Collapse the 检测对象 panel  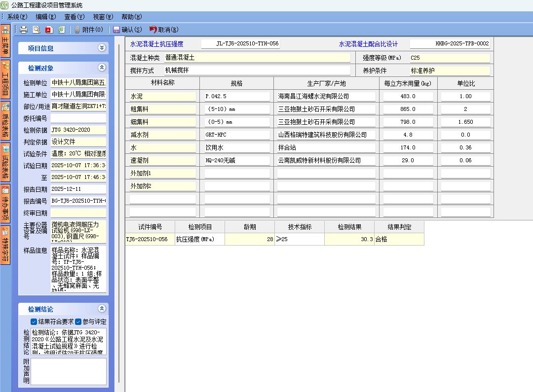click(102, 68)
